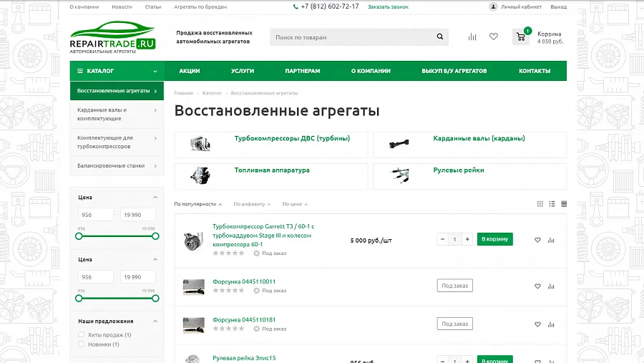
Task: Increase Garrett T3 quantity with plus
Action: 467,239
